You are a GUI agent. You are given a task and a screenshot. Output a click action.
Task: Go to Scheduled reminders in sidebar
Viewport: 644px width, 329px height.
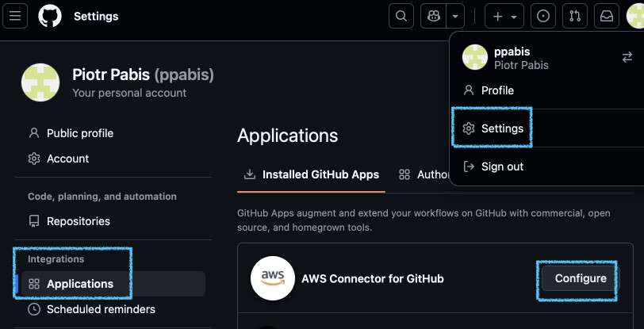tap(101, 309)
